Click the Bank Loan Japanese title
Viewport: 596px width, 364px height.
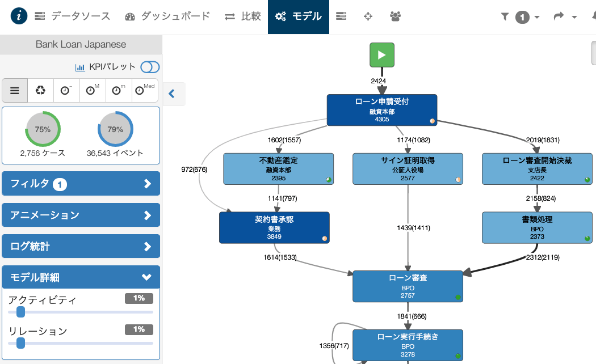(81, 44)
